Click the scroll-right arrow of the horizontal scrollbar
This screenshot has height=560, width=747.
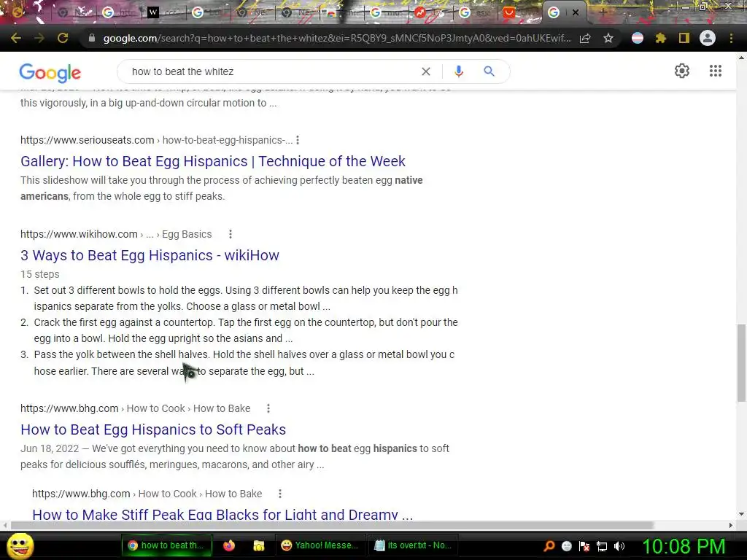(x=731, y=525)
